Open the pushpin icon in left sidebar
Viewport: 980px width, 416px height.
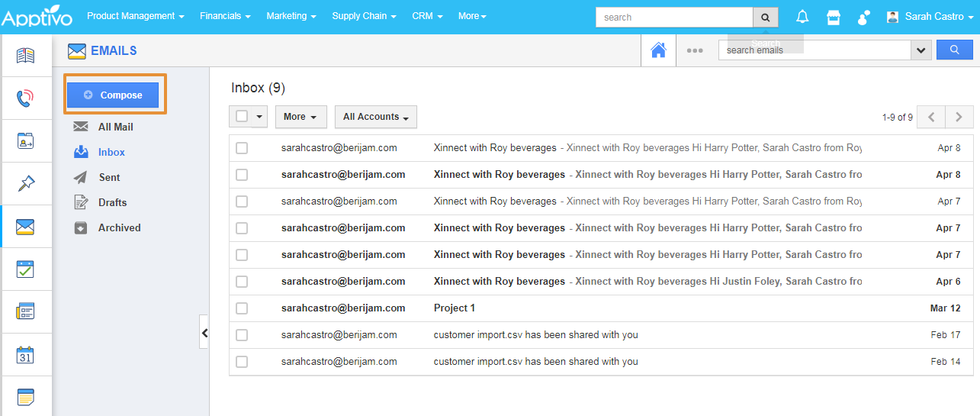[x=26, y=183]
